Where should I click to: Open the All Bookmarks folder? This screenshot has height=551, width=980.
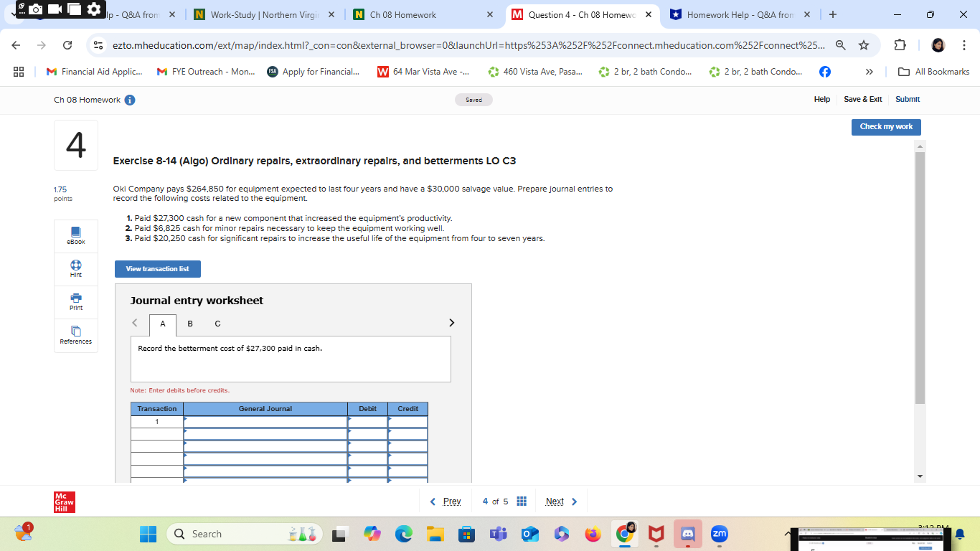pos(935,72)
